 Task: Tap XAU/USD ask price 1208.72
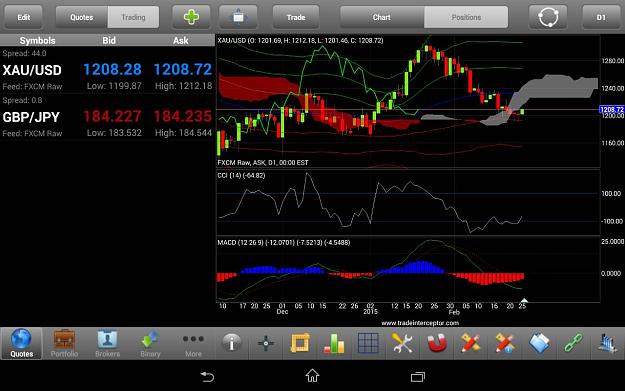coord(183,70)
